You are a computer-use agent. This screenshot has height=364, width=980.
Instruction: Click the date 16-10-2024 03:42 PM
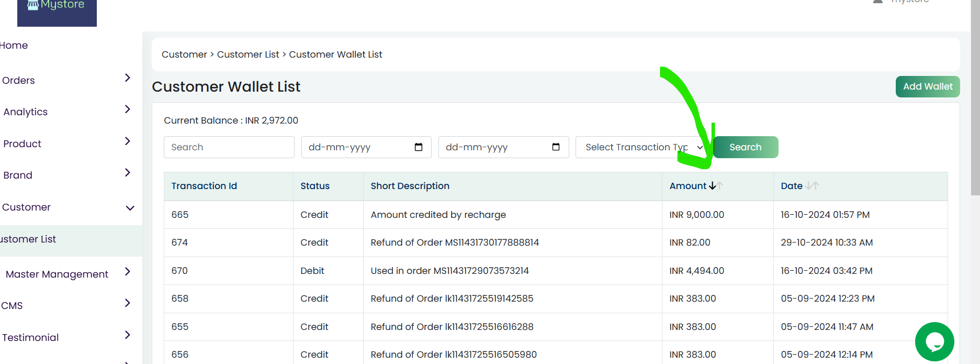coord(827,271)
